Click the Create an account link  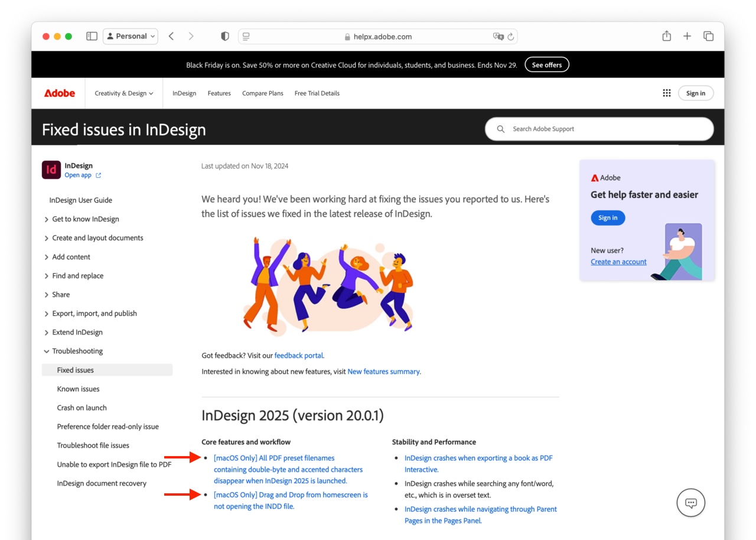(x=618, y=262)
